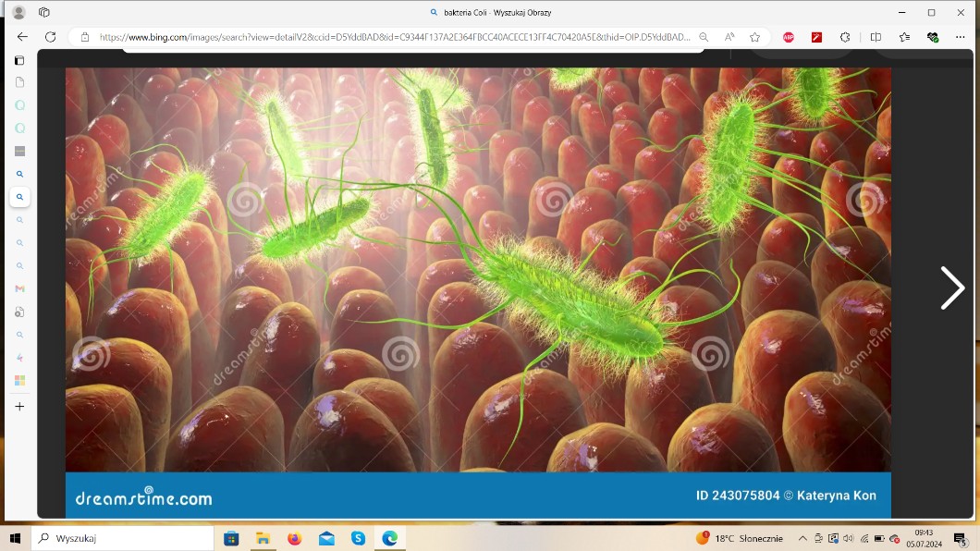The height and width of the screenshot is (551, 980).
Task: Show next image with right arrow
Action: 951,288
